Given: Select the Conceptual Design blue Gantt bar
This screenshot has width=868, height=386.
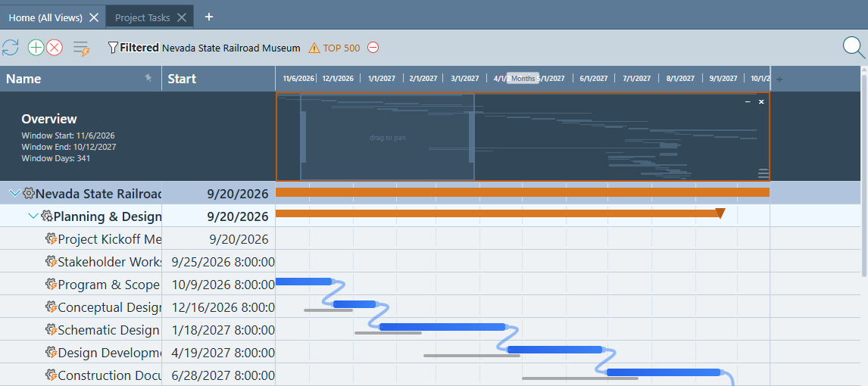Looking at the screenshot, I should point(354,304).
